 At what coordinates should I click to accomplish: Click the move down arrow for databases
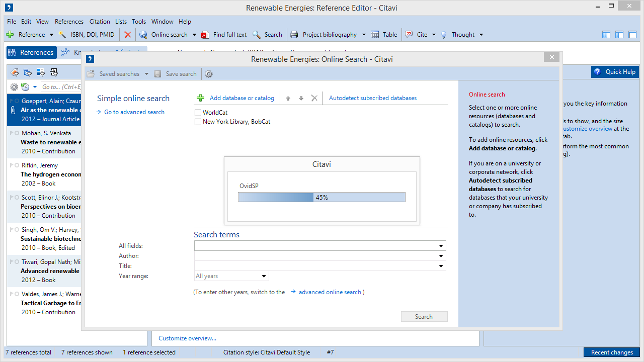point(301,98)
